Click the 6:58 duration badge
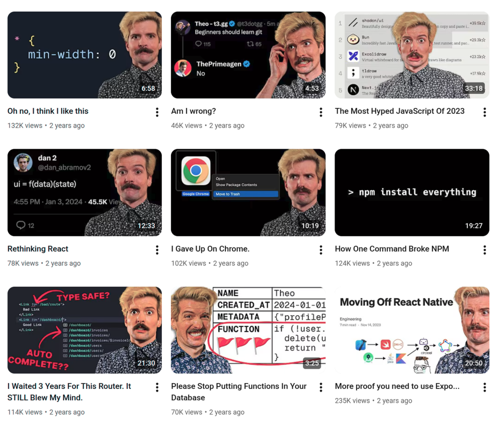 pyautogui.click(x=148, y=88)
